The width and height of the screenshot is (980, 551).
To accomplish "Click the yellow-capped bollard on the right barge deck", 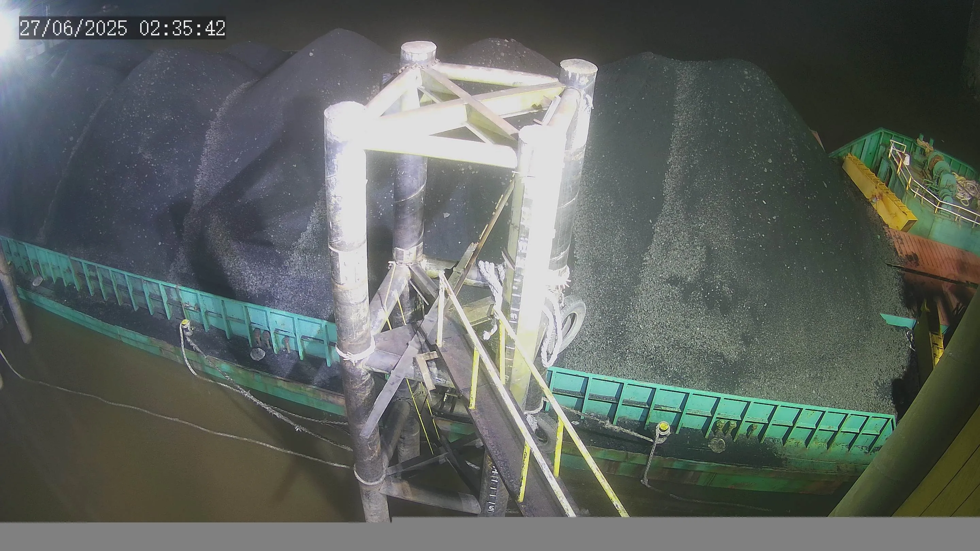I will coord(665,428).
